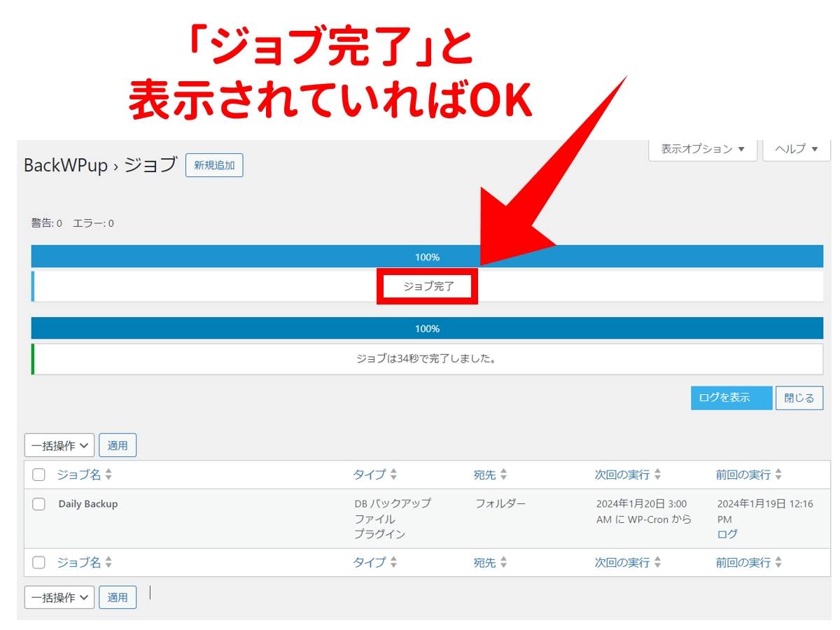Check the box for the Daily Backup job
The image size is (840, 630).
(39, 504)
